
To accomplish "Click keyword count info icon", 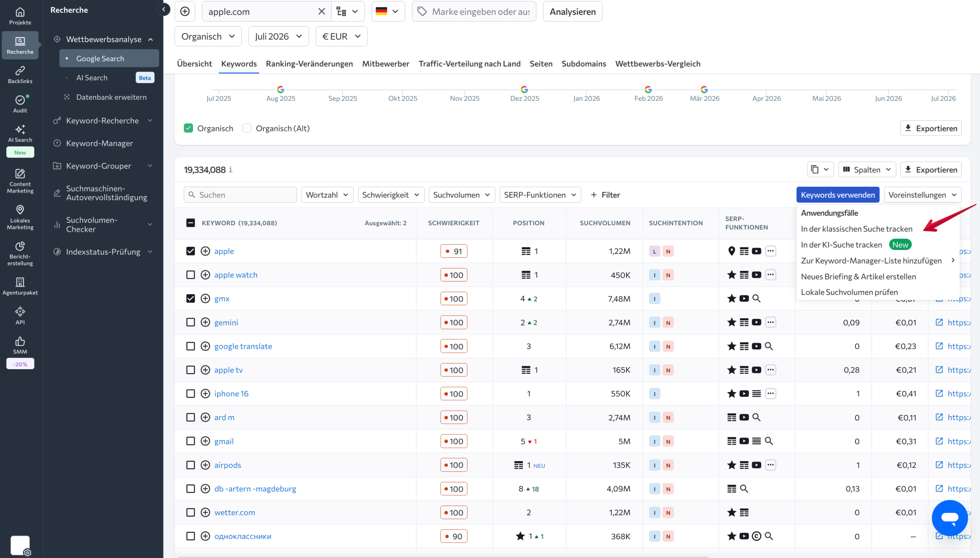I will pyautogui.click(x=230, y=169).
